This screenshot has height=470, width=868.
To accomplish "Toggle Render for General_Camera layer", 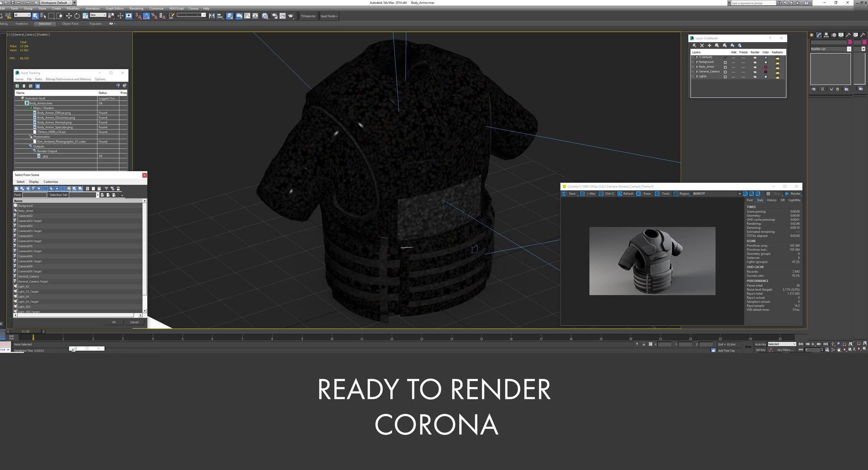I will [755, 72].
